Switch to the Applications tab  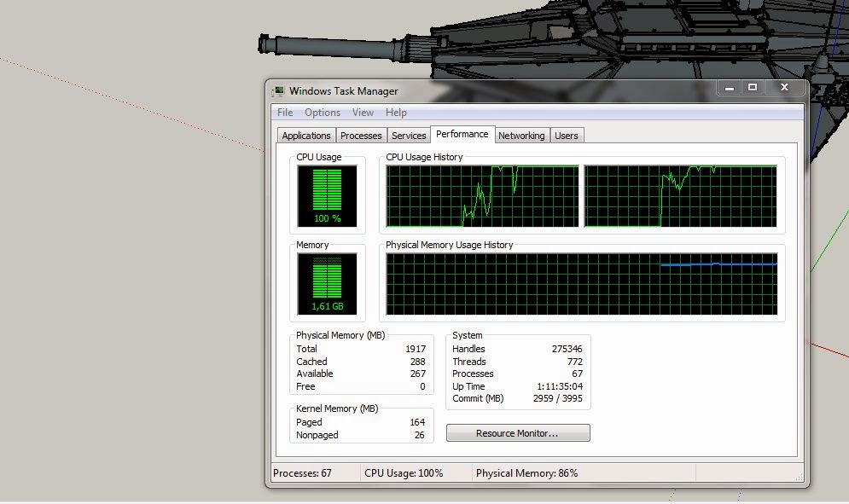pos(306,136)
